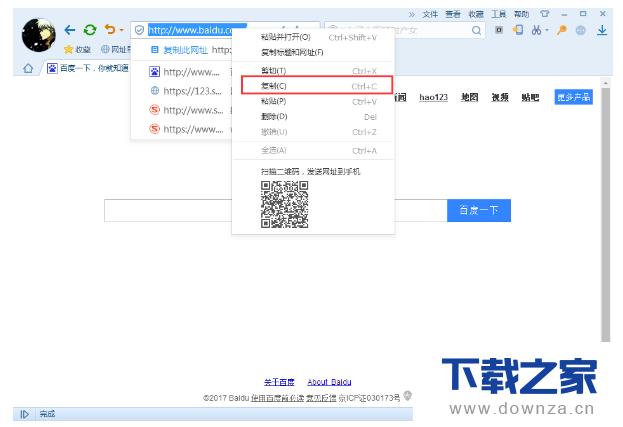Click the 更多产品 button
The image size is (623, 427).
pyautogui.click(x=573, y=97)
